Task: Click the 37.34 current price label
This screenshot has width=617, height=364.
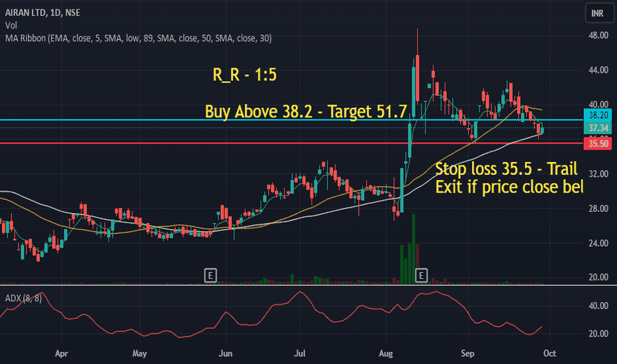Action: point(598,128)
